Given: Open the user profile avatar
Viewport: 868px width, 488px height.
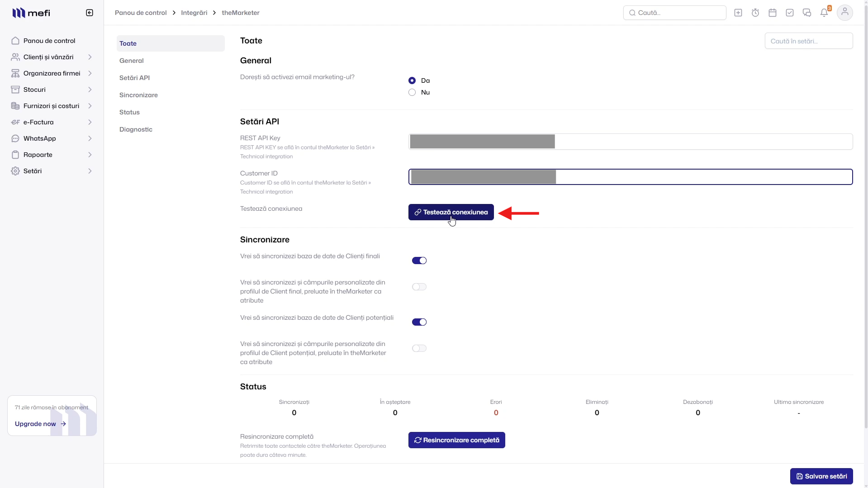Looking at the screenshot, I should [x=845, y=13].
